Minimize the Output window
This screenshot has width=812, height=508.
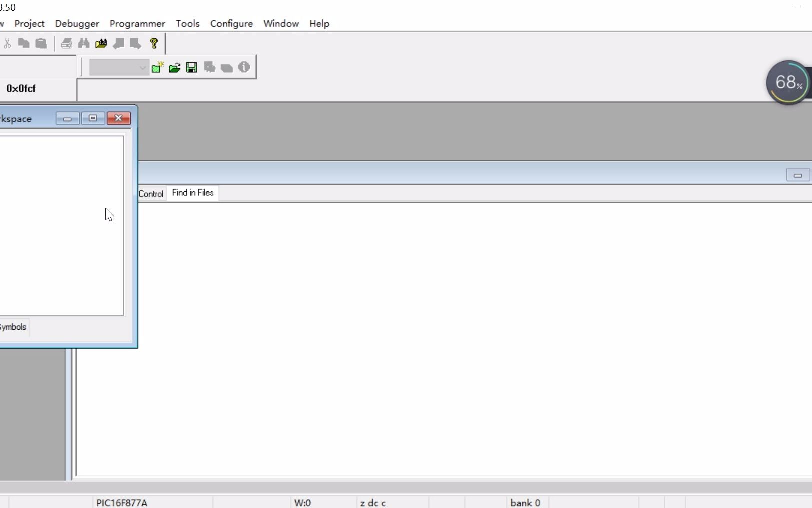tap(798, 175)
